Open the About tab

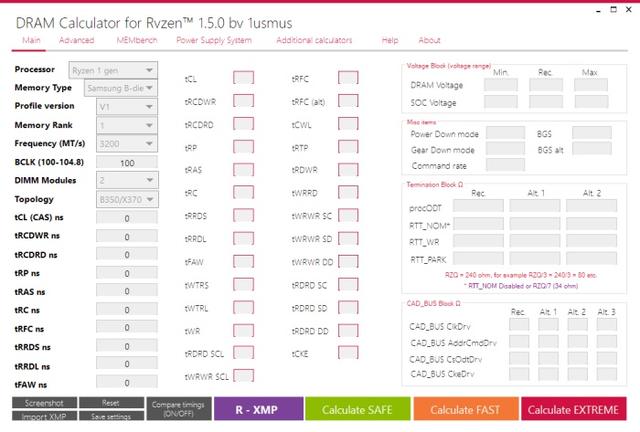(x=429, y=40)
